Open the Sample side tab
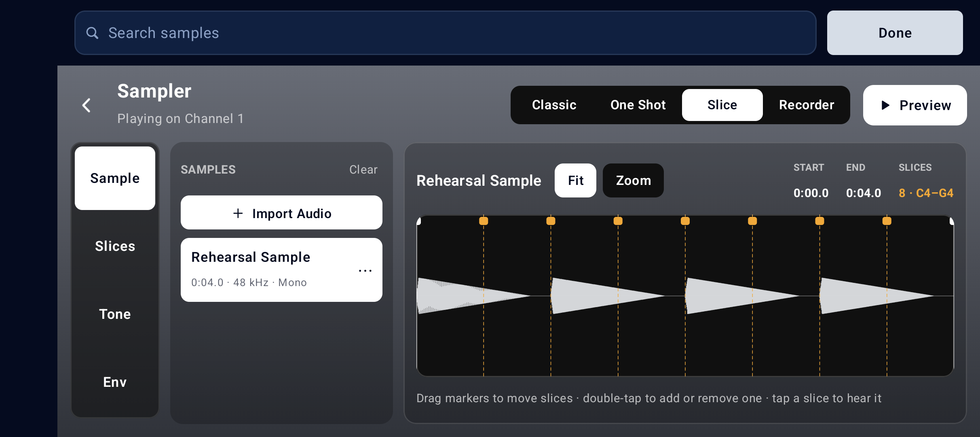 coord(115,178)
